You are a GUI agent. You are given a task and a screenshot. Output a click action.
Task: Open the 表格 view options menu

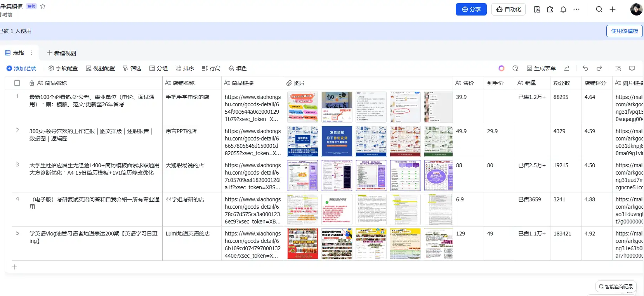coord(31,53)
